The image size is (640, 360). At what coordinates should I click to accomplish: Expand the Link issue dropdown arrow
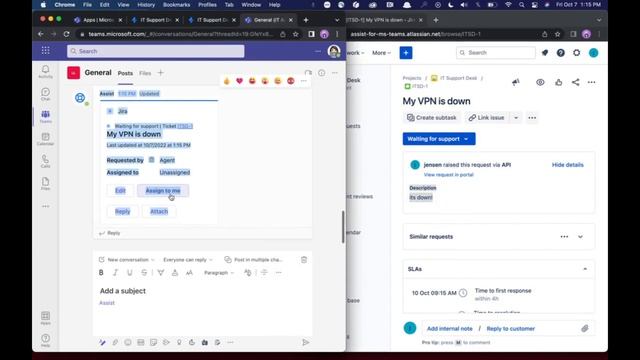[x=516, y=118]
